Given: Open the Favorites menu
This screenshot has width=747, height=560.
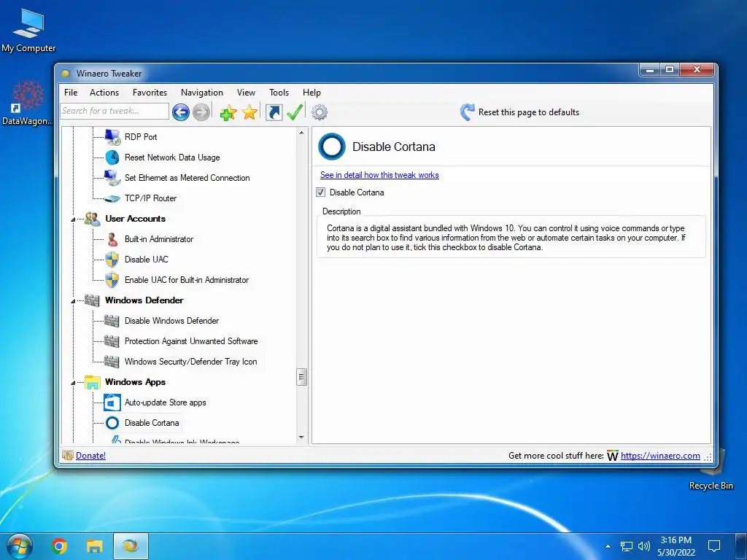Looking at the screenshot, I should pyautogui.click(x=150, y=93).
